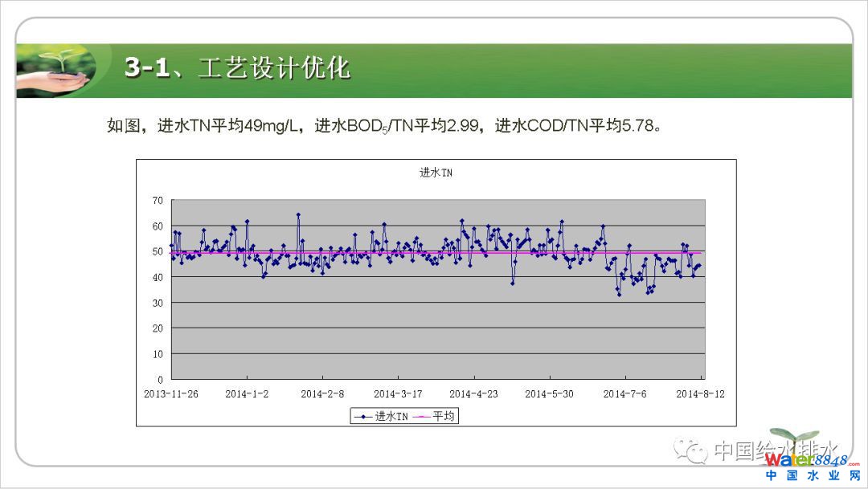868x489 pixels.
Task: Click the 2014-4-23 date axis label
Action: tap(473, 393)
